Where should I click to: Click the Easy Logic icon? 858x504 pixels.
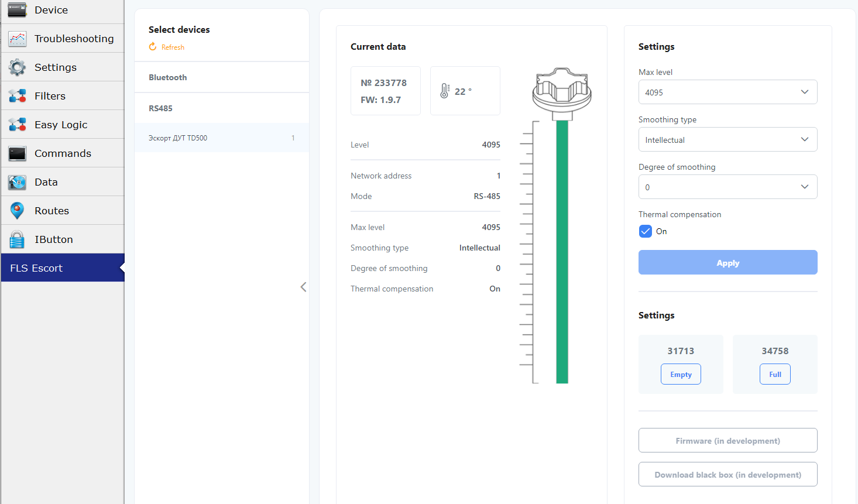pyautogui.click(x=17, y=125)
